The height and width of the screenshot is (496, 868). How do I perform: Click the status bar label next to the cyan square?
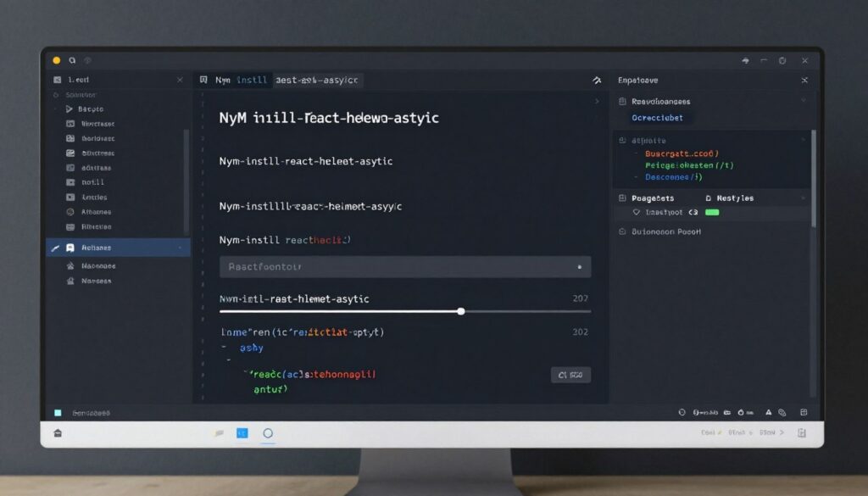point(91,413)
